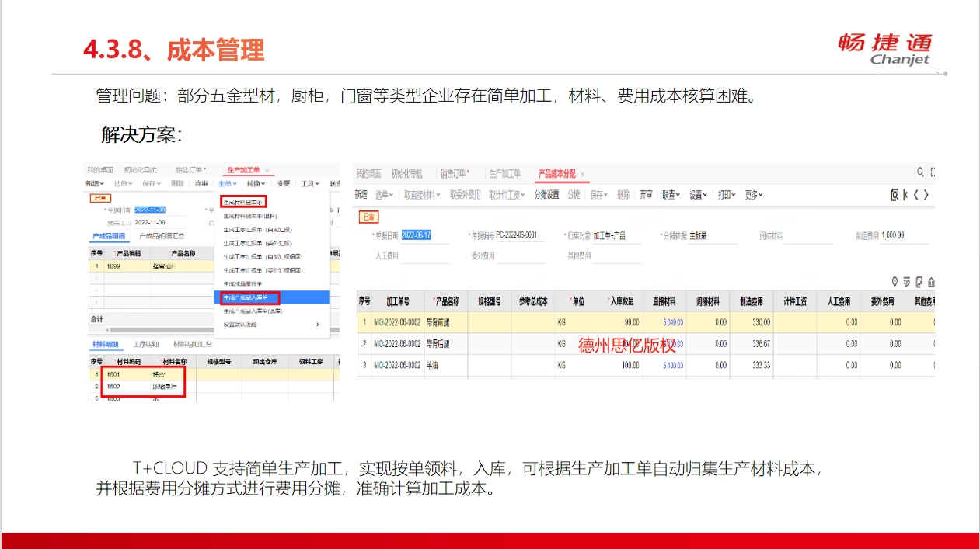
Task: Click the 间接材料 input field
Action: click(x=809, y=235)
